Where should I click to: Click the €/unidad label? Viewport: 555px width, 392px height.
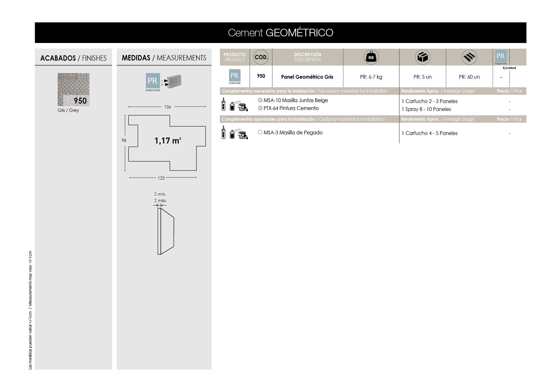509,68
